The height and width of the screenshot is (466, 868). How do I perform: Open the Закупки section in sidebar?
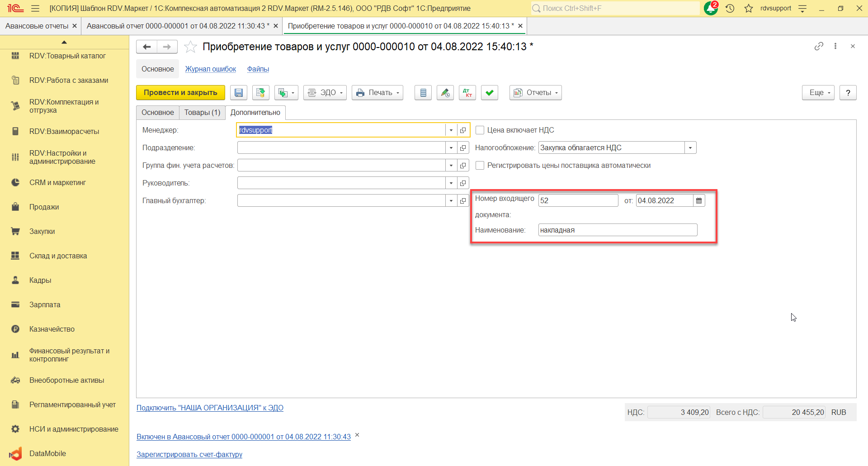(x=42, y=231)
